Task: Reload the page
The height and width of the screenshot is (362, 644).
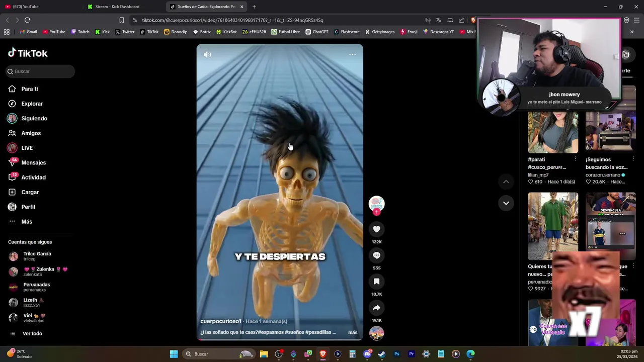Action: point(28,20)
